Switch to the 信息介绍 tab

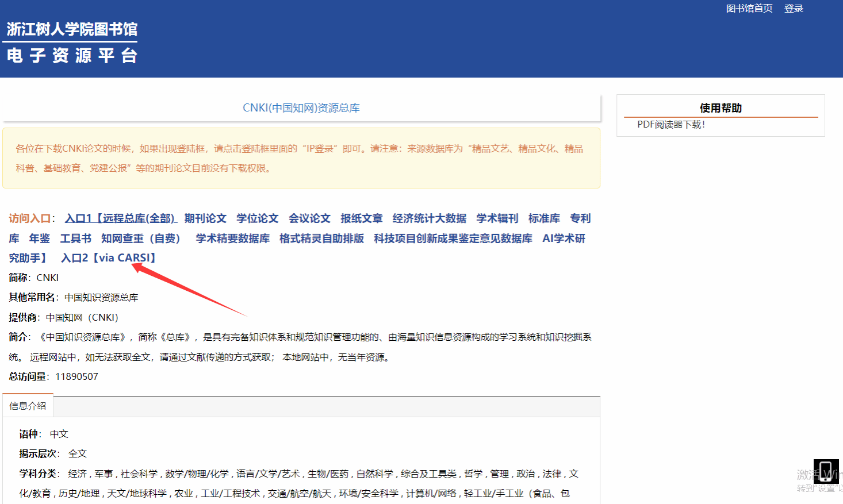click(x=28, y=406)
